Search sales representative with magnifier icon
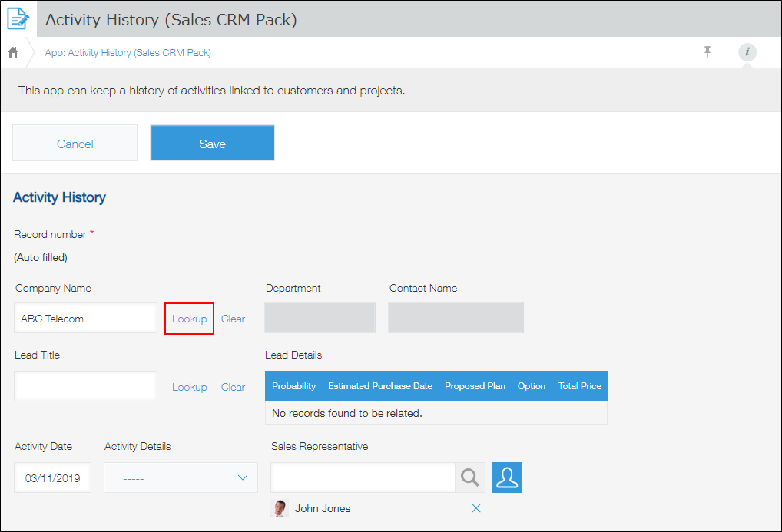Image resolution: width=782 pixels, height=532 pixels. pos(470,477)
